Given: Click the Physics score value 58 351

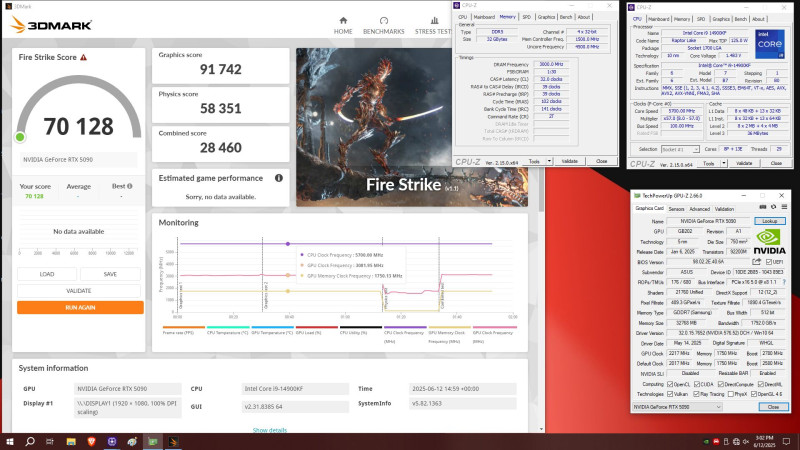Looking at the screenshot, I should point(220,109).
